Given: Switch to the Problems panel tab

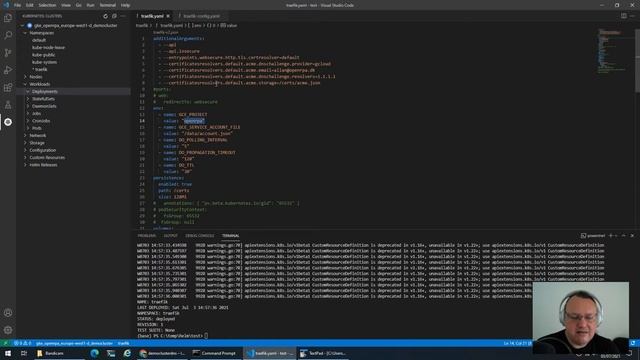Looking at the screenshot, I should click(x=147, y=236).
